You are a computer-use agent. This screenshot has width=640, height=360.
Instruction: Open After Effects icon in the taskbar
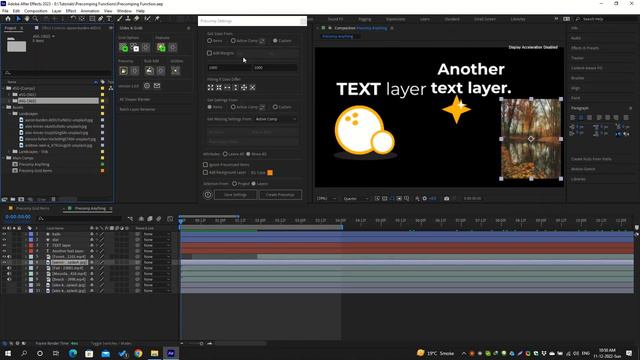(171, 353)
